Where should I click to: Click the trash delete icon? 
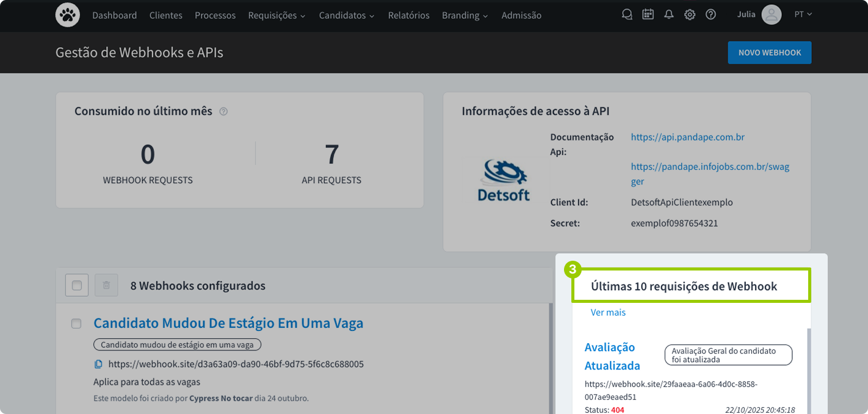coord(106,285)
